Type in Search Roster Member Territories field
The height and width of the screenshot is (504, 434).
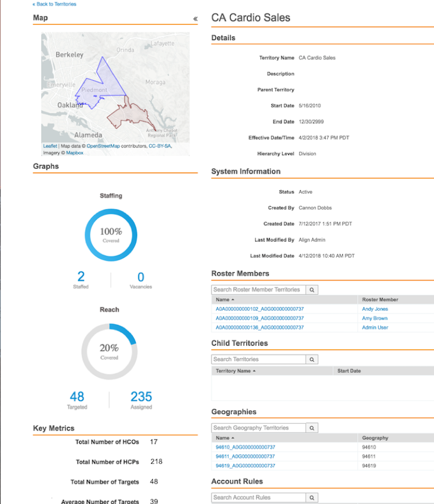pos(258,289)
